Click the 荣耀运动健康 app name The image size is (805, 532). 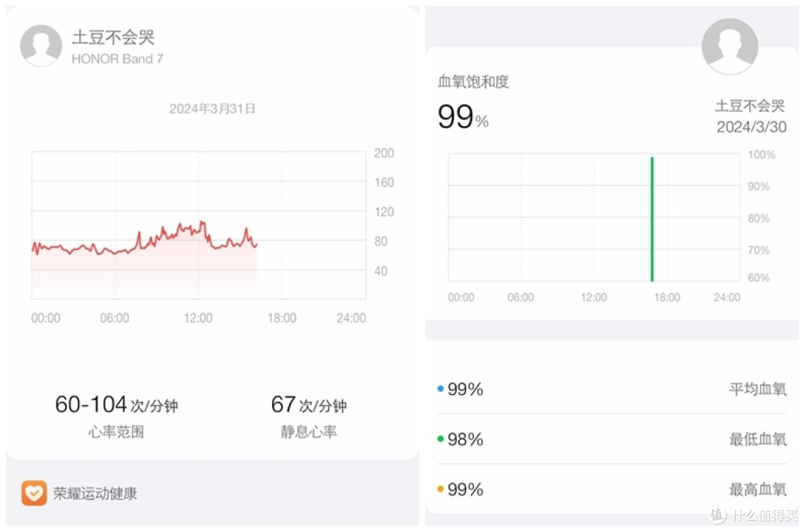point(95,493)
